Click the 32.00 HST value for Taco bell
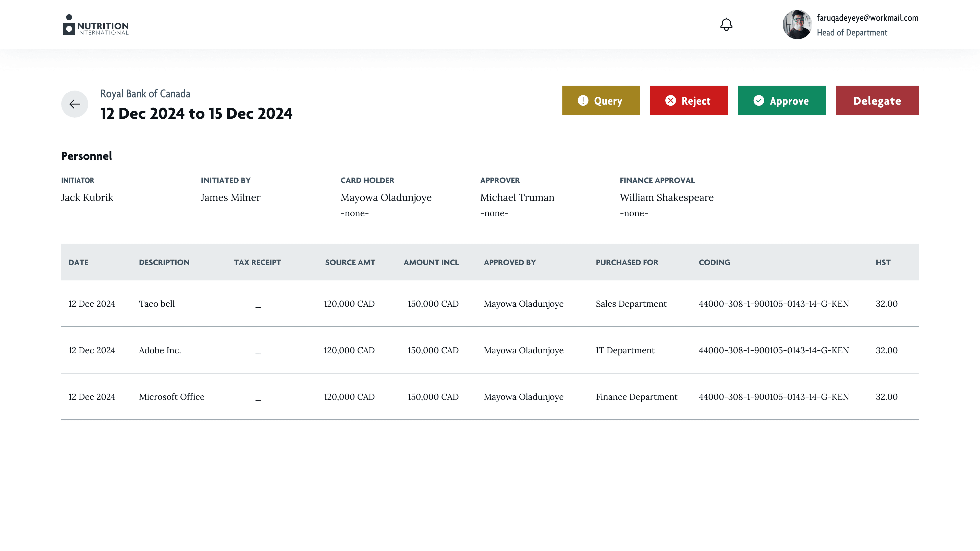The image size is (980, 551). [x=886, y=304]
